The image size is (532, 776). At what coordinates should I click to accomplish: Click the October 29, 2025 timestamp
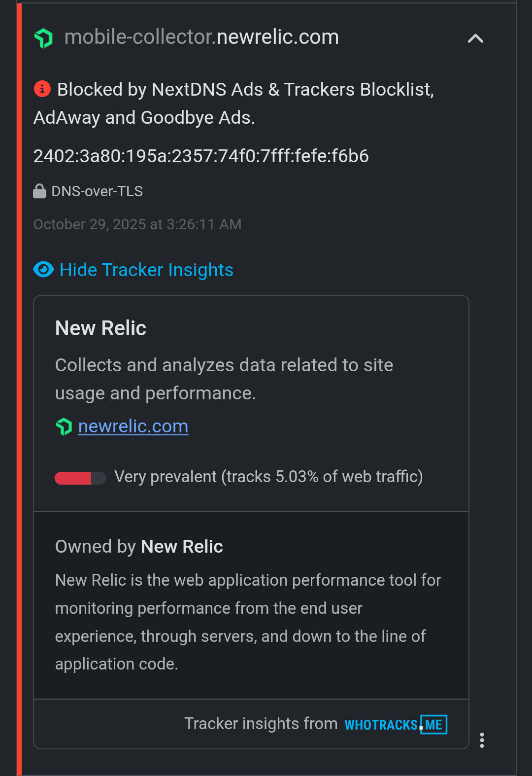point(137,224)
